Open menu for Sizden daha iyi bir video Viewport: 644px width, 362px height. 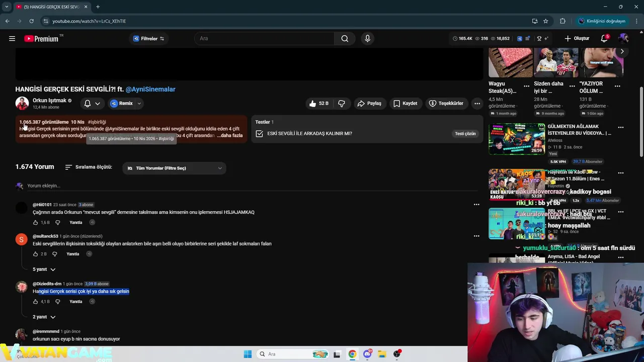[572, 86]
